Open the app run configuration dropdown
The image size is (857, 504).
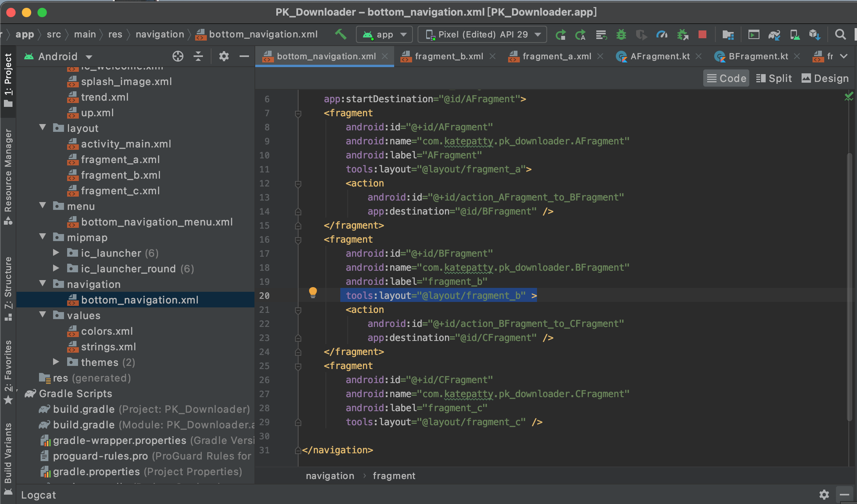point(384,34)
